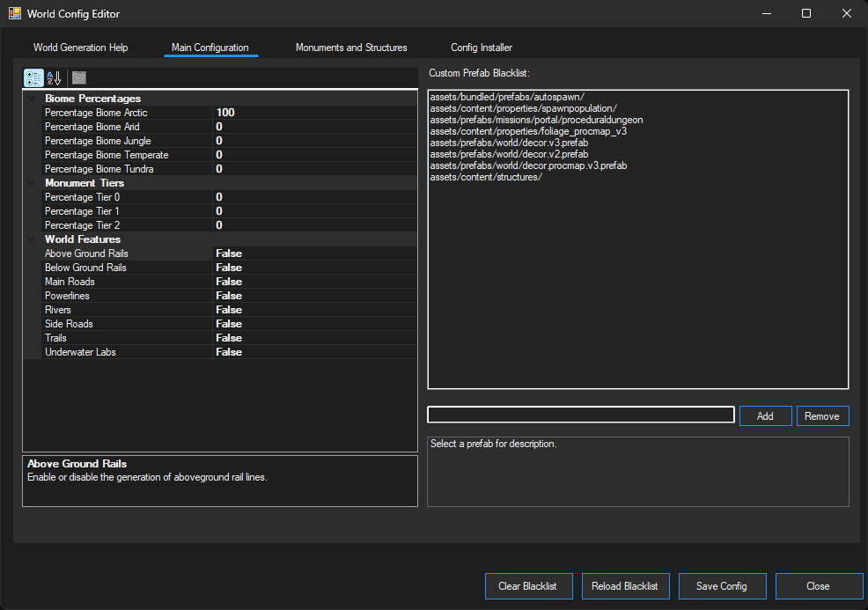Image resolution: width=868 pixels, height=610 pixels.
Task: Collapse the World Features group
Action: [32, 239]
